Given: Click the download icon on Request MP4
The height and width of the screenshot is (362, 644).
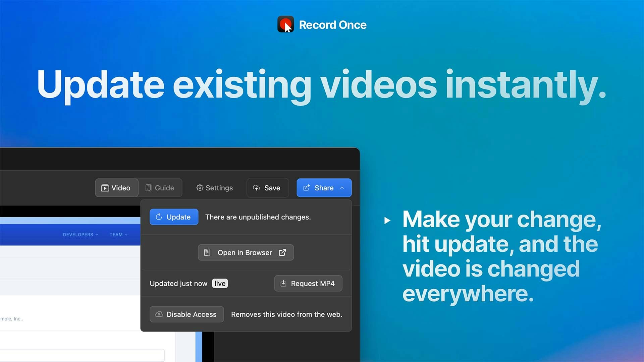Looking at the screenshot, I should [x=283, y=283].
